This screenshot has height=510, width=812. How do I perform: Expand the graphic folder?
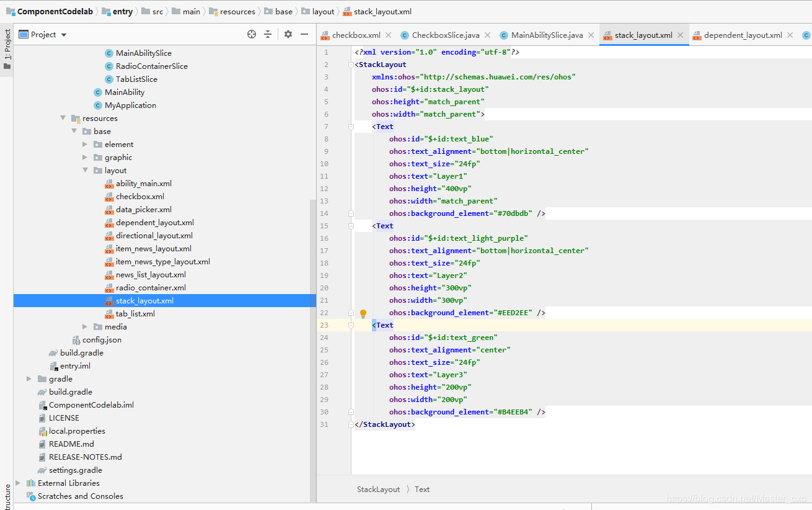coord(85,158)
